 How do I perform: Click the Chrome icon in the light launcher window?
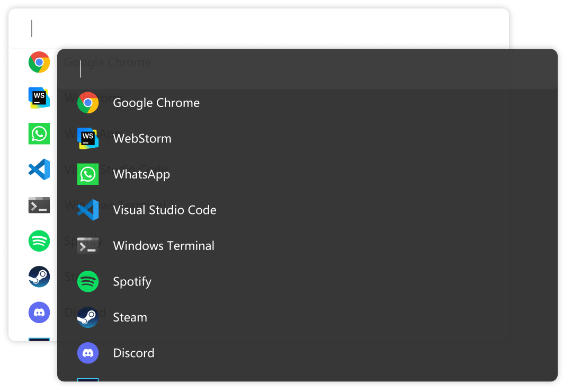tap(39, 62)
